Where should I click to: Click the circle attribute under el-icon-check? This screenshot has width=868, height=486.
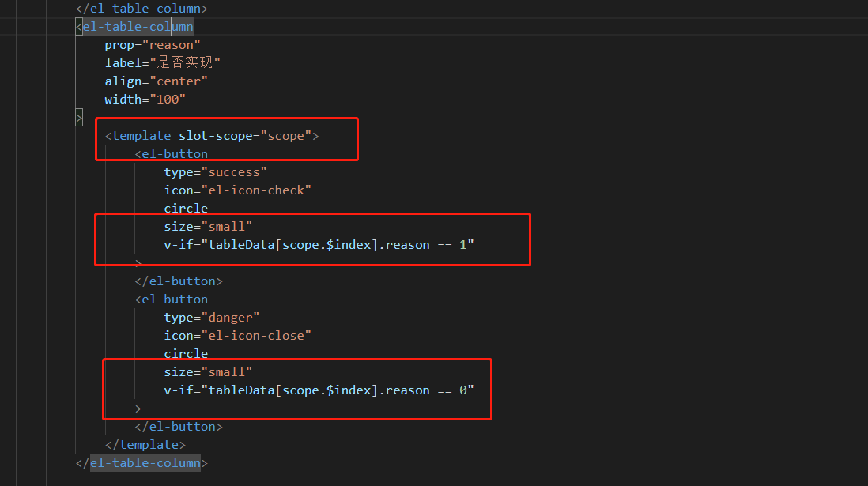(x=186, y=209)
